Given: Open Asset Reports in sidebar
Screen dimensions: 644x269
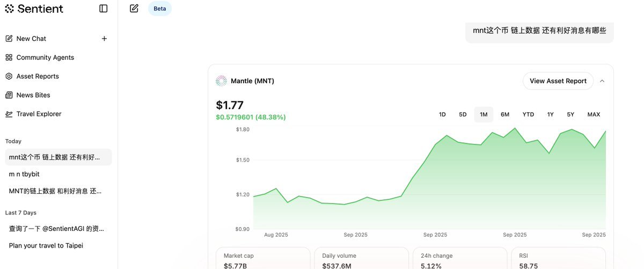Looking at the screenshot, I should [x=38, y=76].
